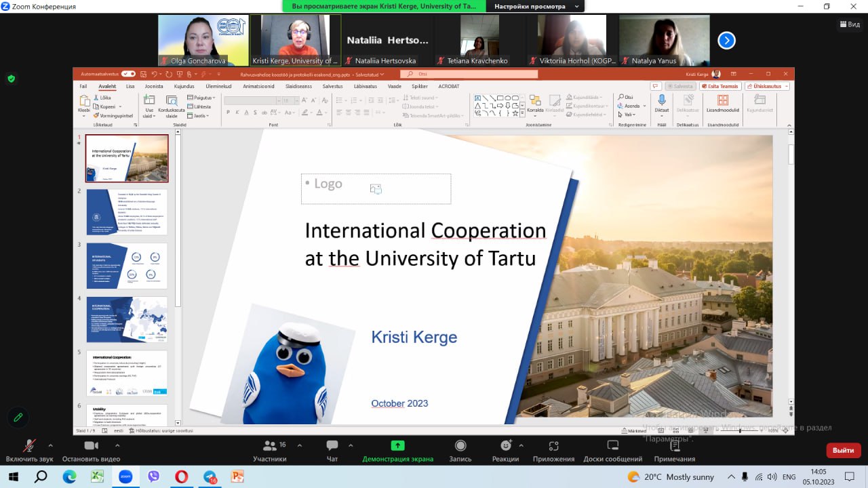This screenshot has height=488, width=868.
Task: Open Zoom Приложения apps
Action: coord(553,450)
